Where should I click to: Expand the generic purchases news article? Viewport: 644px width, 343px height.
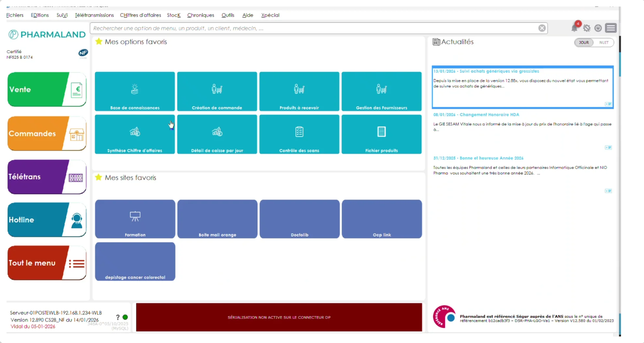pos(608,104)
